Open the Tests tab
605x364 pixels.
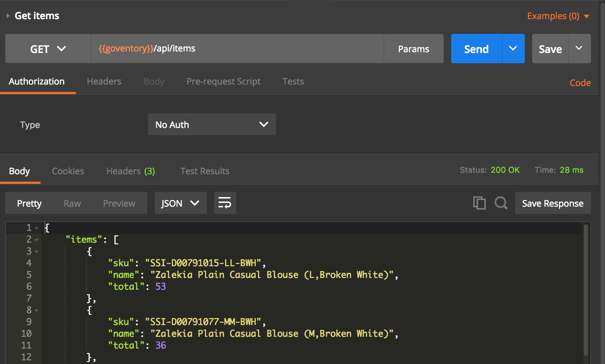point(293,81)
